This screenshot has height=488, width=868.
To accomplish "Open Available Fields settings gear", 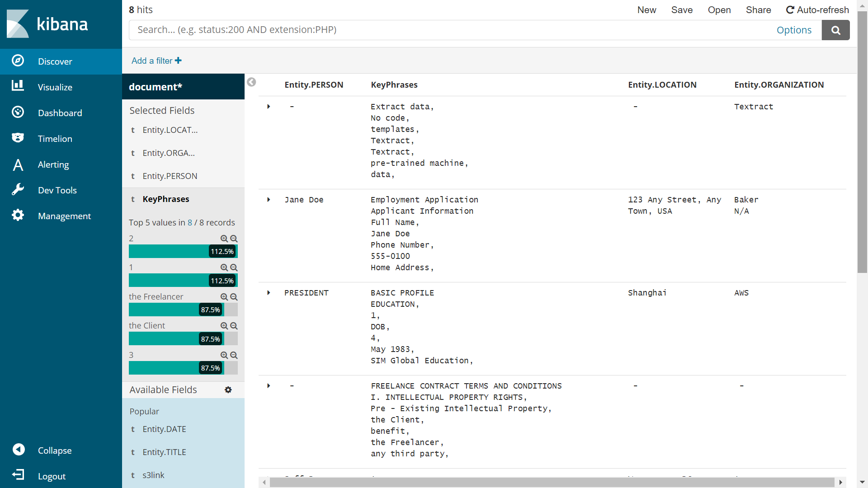I will (x=228, y=389).
